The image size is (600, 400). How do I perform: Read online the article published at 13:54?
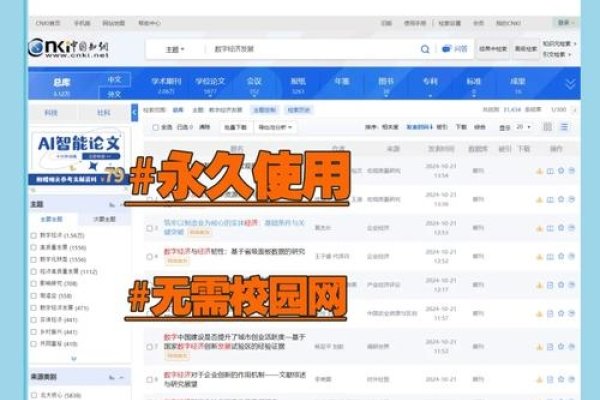pos(550,171)
